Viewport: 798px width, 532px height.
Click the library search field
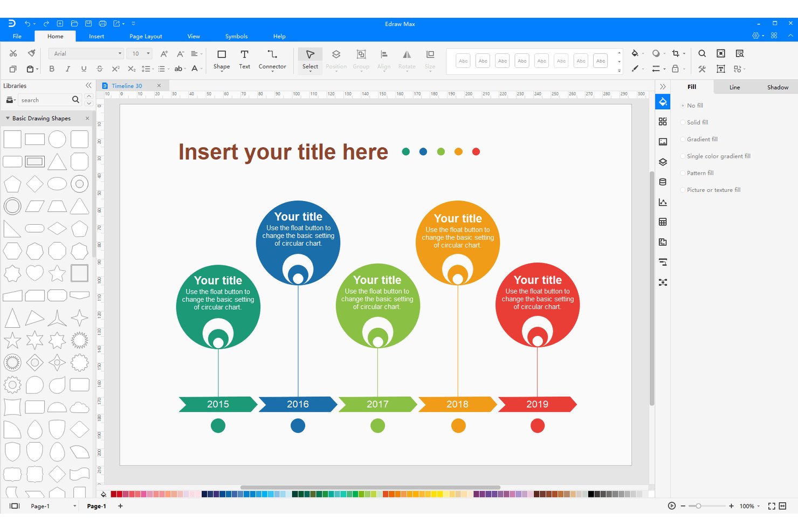click(46, 100)
